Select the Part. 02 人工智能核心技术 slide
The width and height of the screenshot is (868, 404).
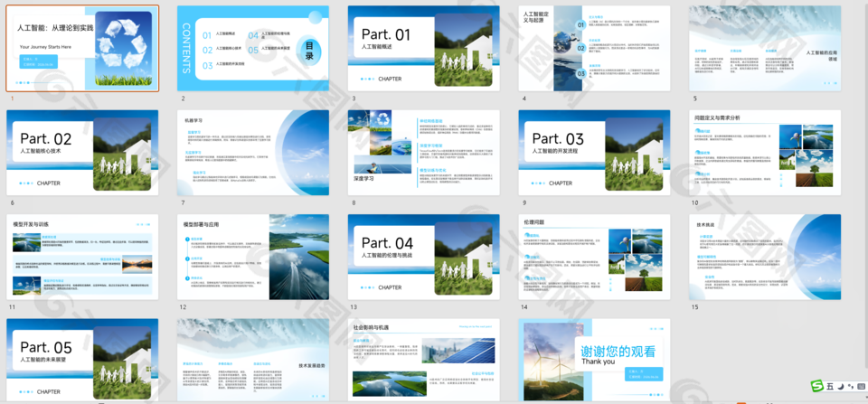tap(82, 152)
